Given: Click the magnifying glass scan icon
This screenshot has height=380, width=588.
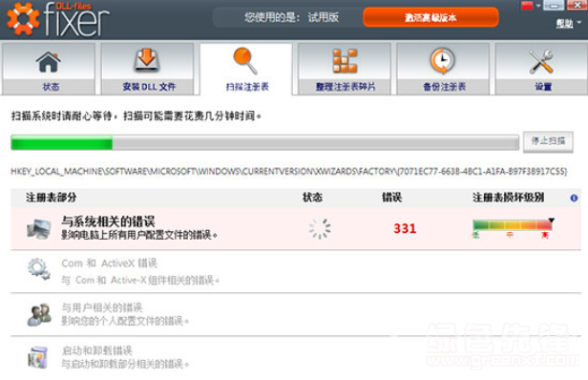Looking at the screenshot, I should (x=245, y=60).
